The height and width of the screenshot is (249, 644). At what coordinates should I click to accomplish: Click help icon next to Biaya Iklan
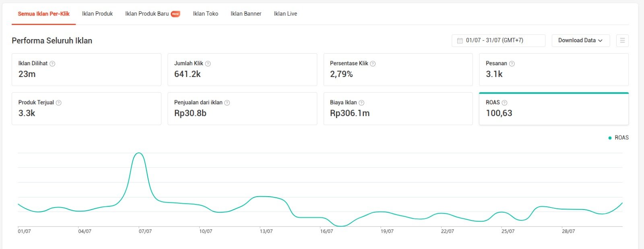[x=361, y=103]
